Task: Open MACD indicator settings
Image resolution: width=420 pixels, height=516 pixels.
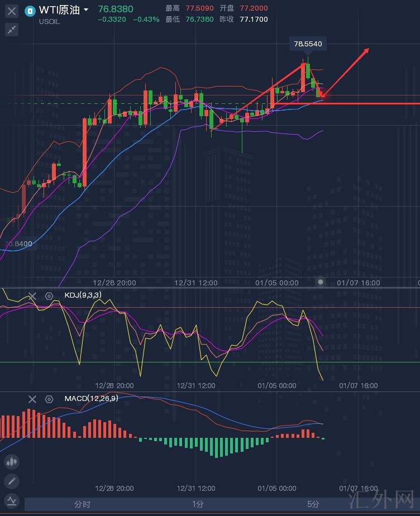Action: pyautogui.click(x=49, y=399)
